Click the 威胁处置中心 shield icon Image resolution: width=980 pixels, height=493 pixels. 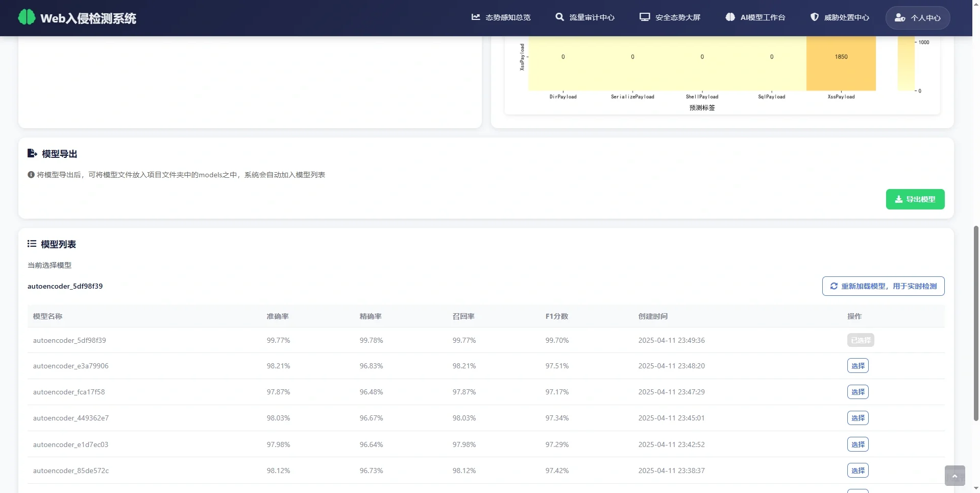coord(815,17)
